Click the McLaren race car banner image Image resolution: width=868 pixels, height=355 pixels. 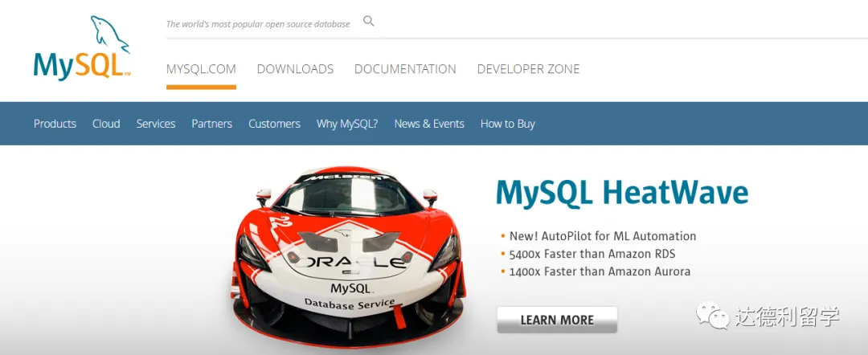350,257
